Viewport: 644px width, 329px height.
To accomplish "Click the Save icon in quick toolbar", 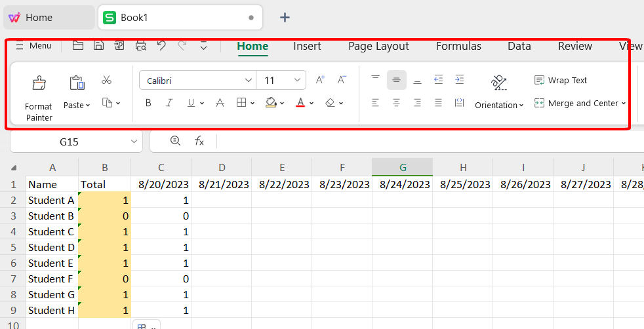I will click(98, 45).
